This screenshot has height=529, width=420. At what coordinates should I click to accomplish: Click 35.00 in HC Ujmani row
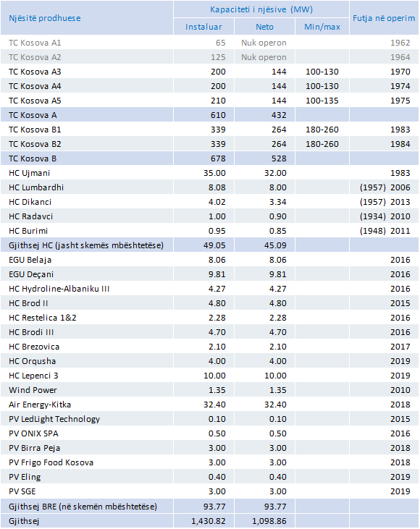coord(214,173)
